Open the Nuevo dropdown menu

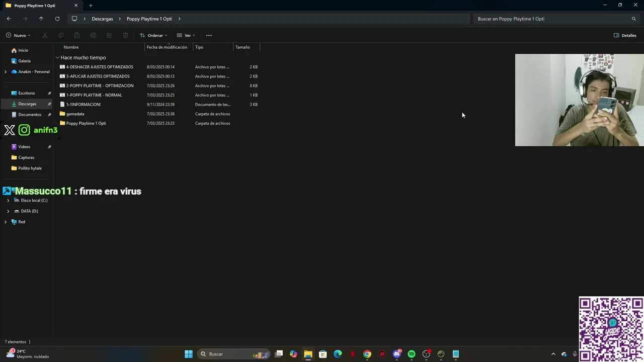pos(18,35)
